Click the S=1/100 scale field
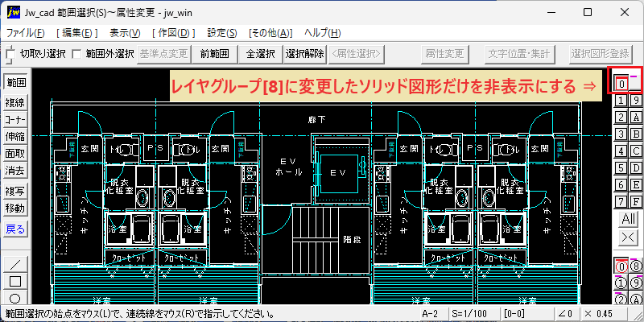This screenshot has height=322, width=644. pyautogui.click(x=469, y=314)
